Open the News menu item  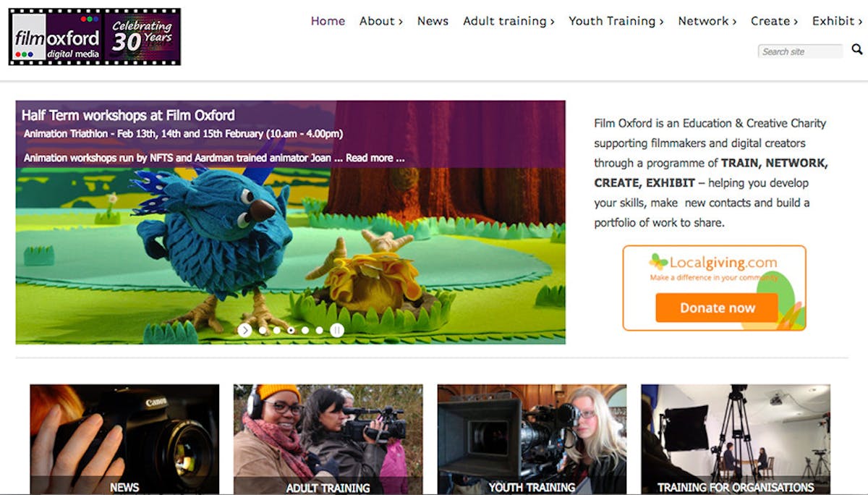433,21
